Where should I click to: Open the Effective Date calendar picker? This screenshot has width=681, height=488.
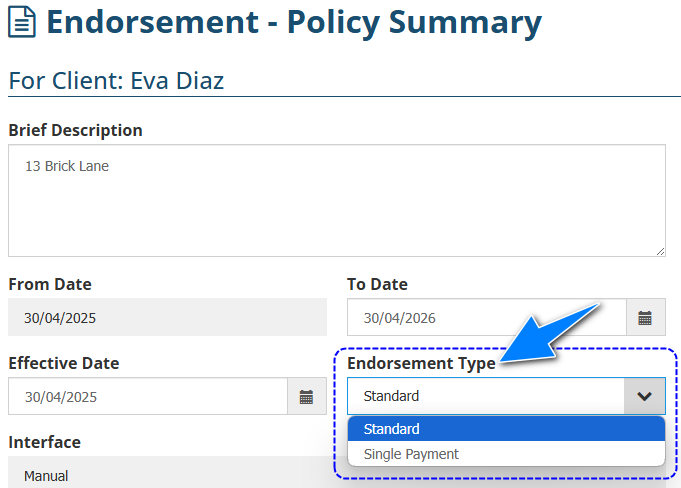(x=306, y=397)
